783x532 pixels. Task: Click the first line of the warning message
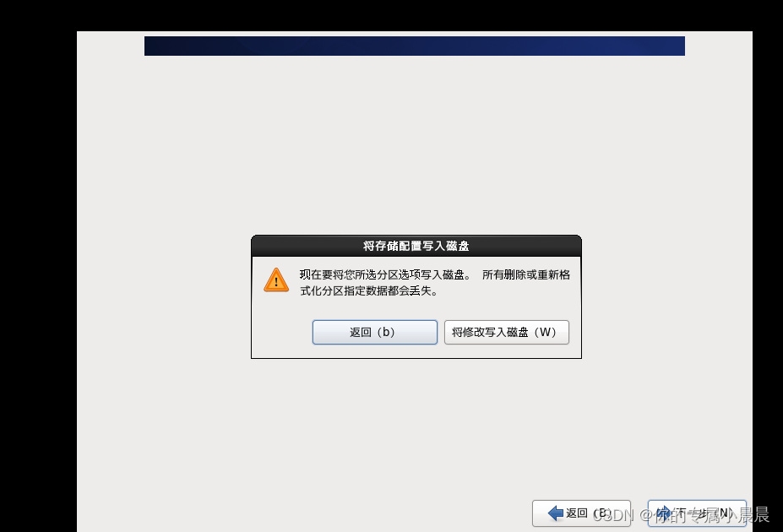pos(434,275)
